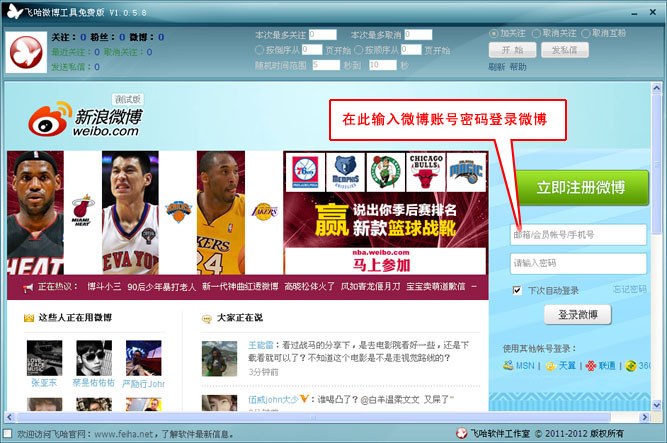Click the New York Knicks logo

tap(178, 211)
